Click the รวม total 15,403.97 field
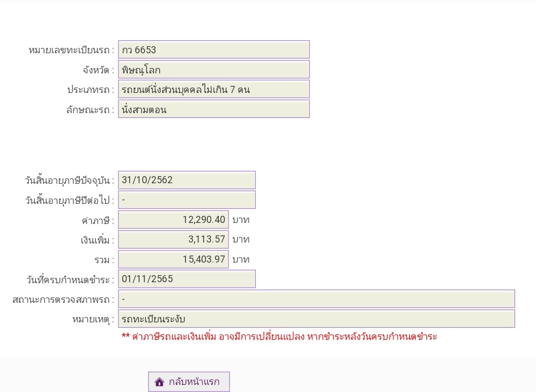536x392 pixels. 173,259
